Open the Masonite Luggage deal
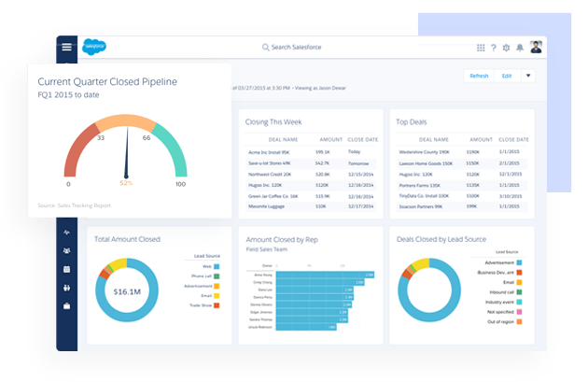This screenshot has height=382, width=588. click(266, 206)
